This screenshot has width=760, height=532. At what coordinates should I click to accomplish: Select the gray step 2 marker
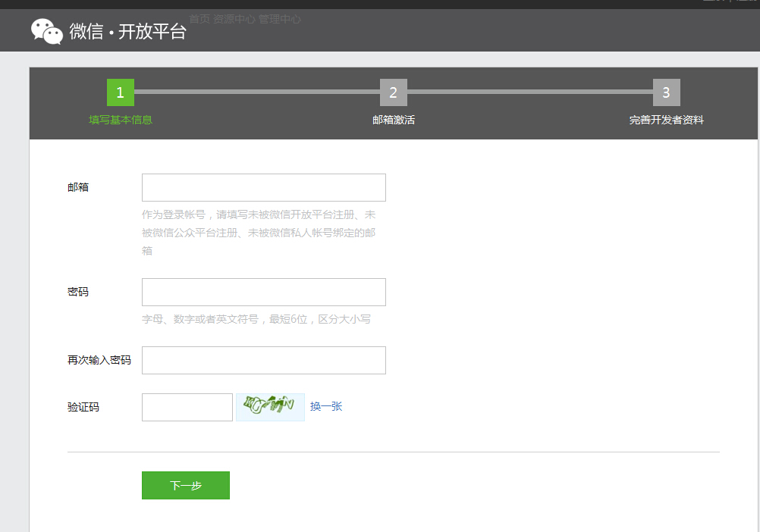pyautogui.click(x=394, y=92)
